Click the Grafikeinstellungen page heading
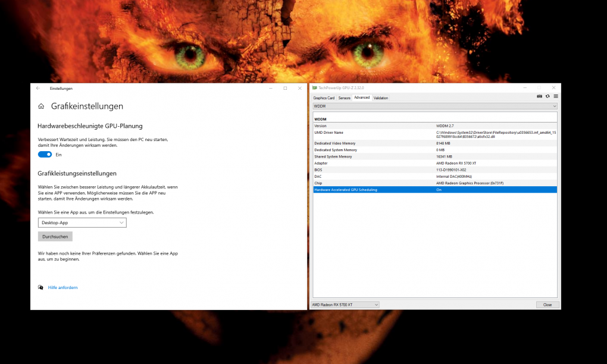This screenshot has height=364, width=607. [87, 106]
